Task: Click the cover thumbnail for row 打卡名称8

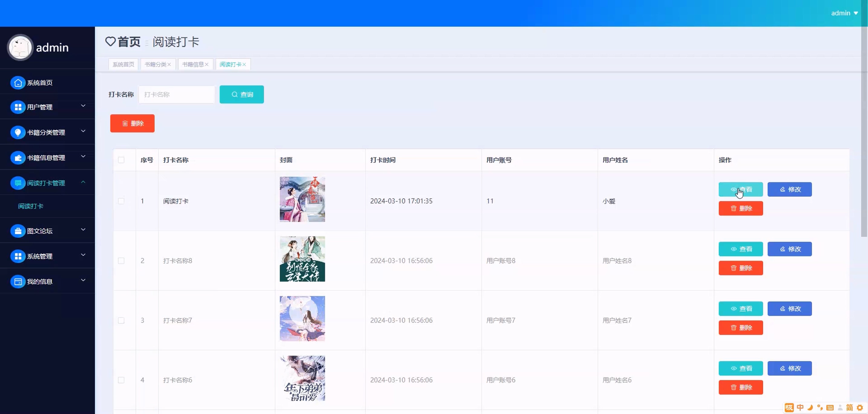Action: click(x=302, y=259)
